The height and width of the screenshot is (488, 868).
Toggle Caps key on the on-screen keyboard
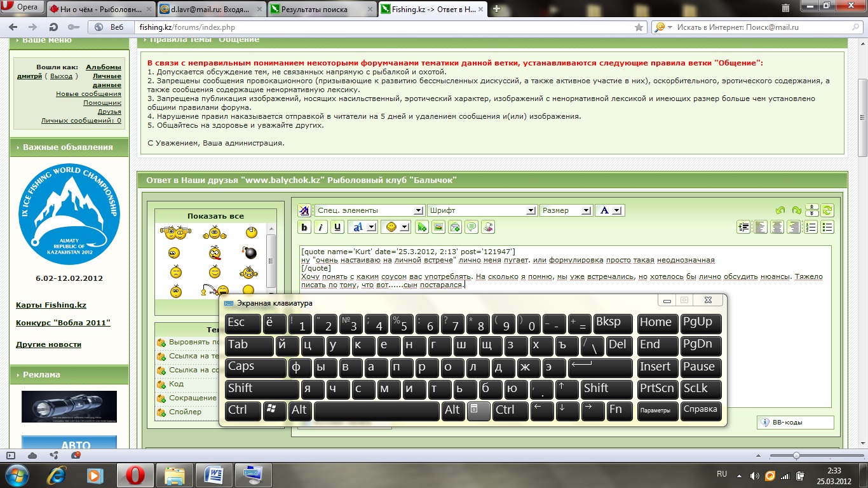coord(255,367)
